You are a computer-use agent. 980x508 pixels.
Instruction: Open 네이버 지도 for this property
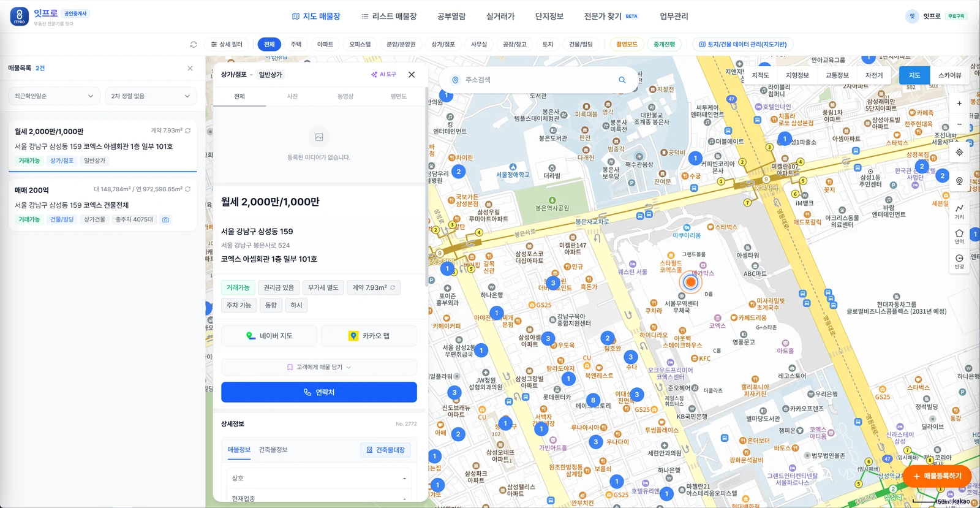269,336
